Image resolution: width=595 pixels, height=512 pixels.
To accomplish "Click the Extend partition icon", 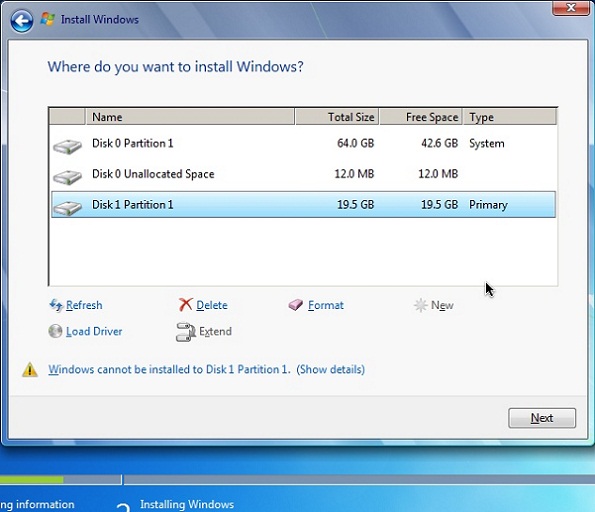I will (186, 332).
